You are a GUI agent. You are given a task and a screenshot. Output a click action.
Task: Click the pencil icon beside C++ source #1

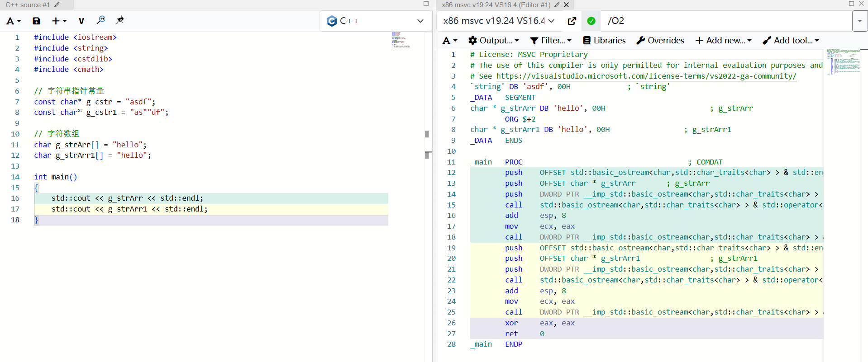click(x=57, y=5)
